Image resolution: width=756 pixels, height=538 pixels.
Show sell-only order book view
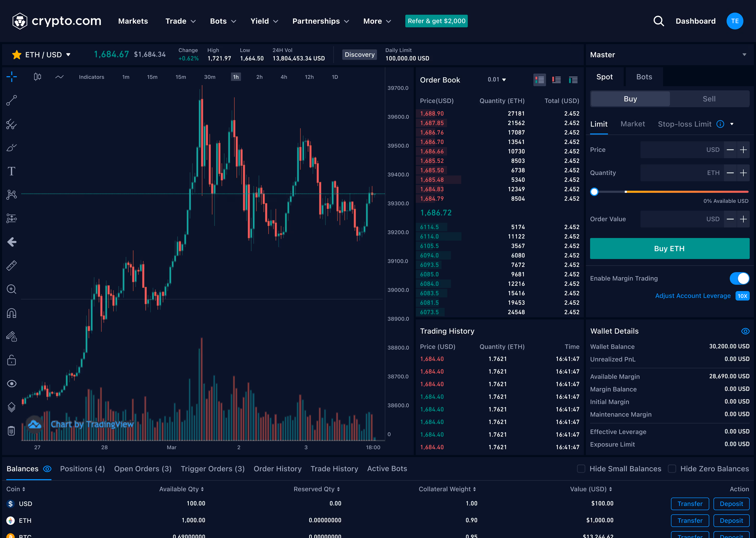coord(556,80)
